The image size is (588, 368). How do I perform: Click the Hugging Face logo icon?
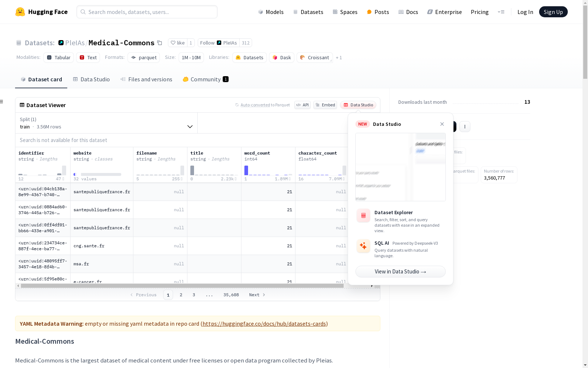(20, 12)
